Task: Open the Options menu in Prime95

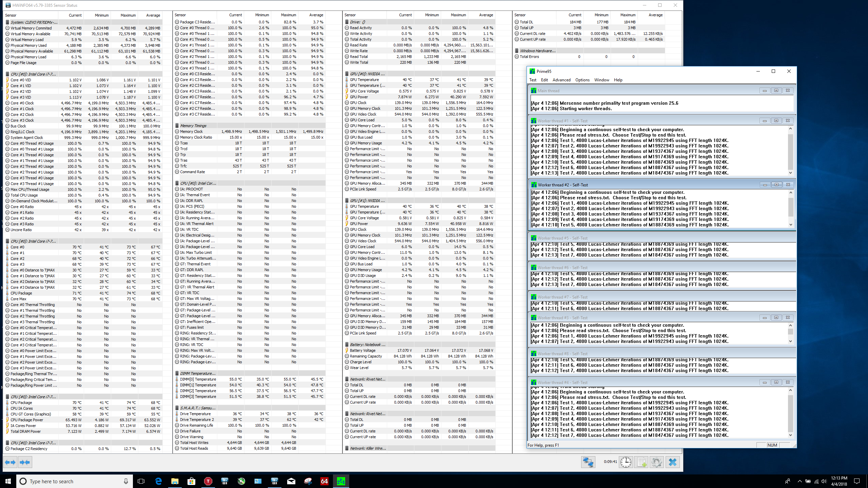Action: pos(582,80)
